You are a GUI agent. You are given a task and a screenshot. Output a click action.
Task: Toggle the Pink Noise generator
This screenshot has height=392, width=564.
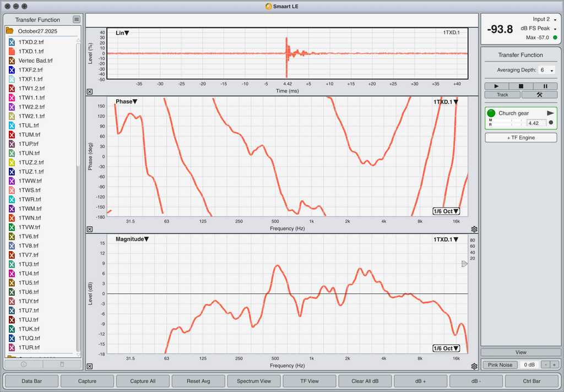click(x=500, y=364)
